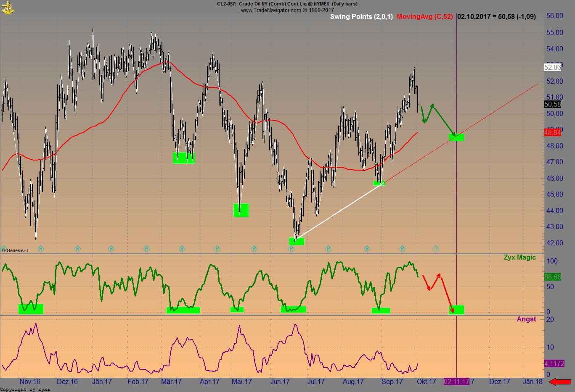Click the 4,1172 value box in the Angst panel

(x=554, y=364)
